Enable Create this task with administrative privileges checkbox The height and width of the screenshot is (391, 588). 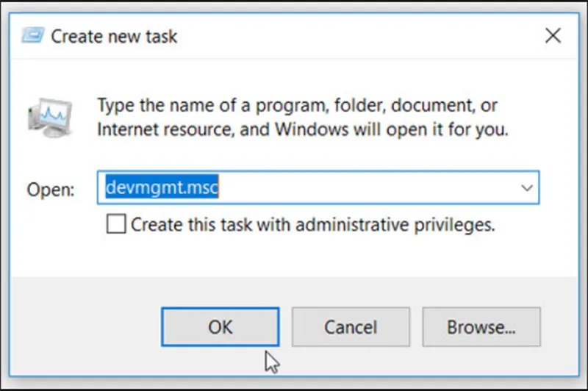[x=116, y=224]
